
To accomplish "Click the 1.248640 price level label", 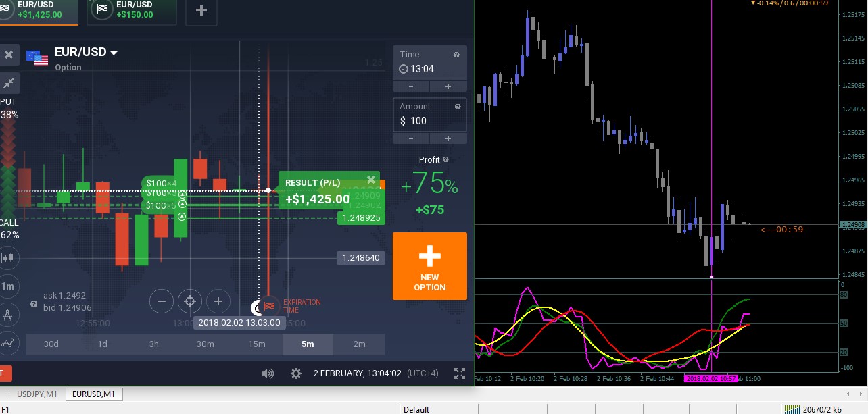I will (360, 257).
